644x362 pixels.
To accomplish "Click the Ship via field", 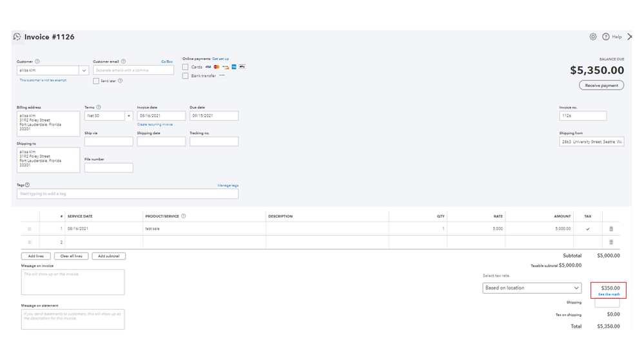I will (x=109, y=142).
